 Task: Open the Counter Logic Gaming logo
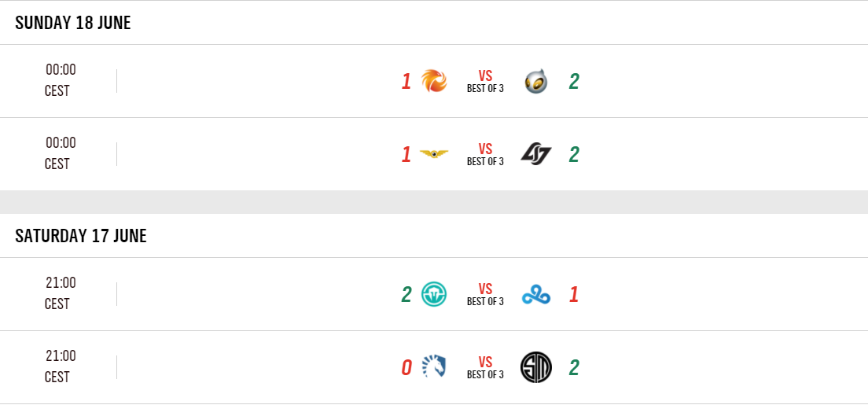click(536, 154)
